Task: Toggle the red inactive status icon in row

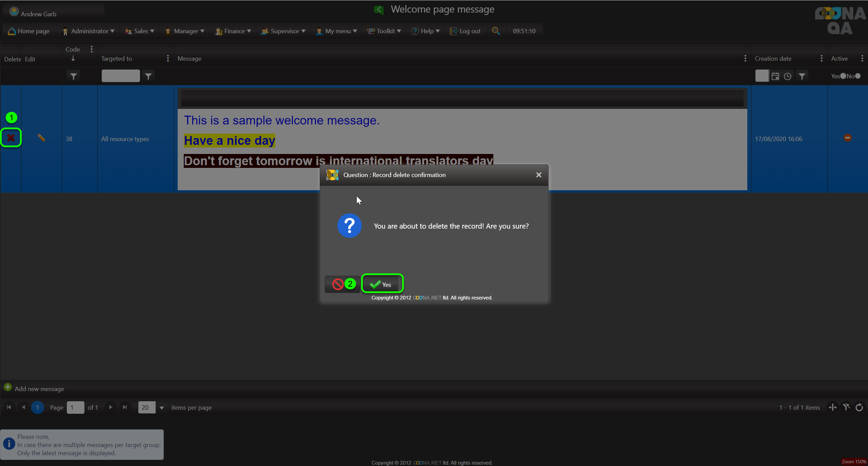Action: pyautogui.click(x=847, y=138)
